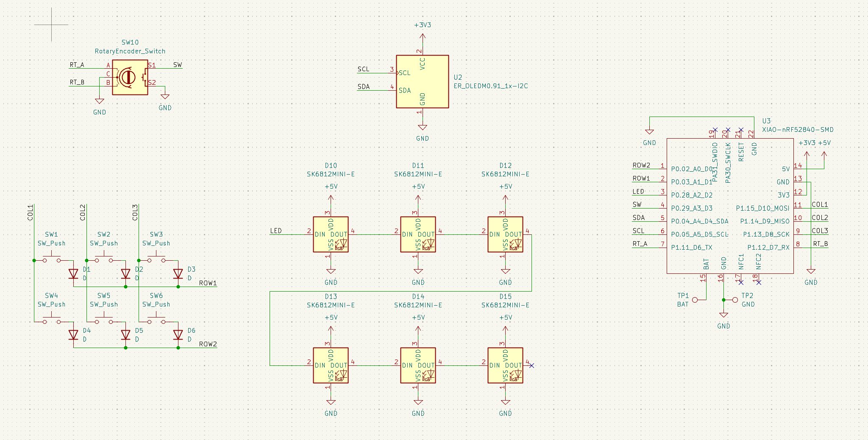Click the U3 reference designator
Image resolution: width=868 pixels, height=440 pixels.
tap(766, 121)
